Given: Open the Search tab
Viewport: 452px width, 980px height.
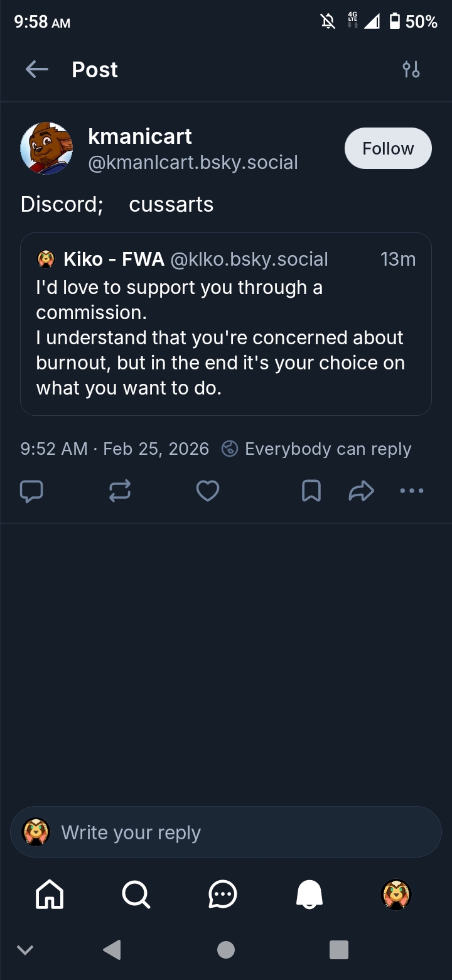Looking at the screenshot, I should (x=136, y=894).
